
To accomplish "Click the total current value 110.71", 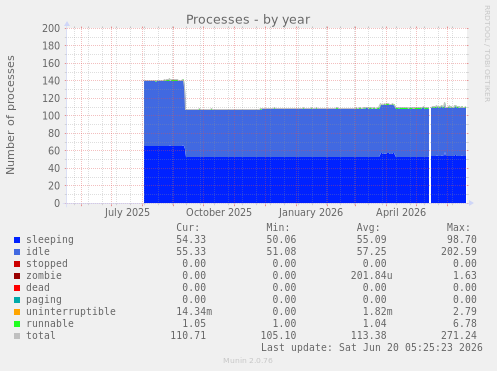I will [x=188, y=335].
